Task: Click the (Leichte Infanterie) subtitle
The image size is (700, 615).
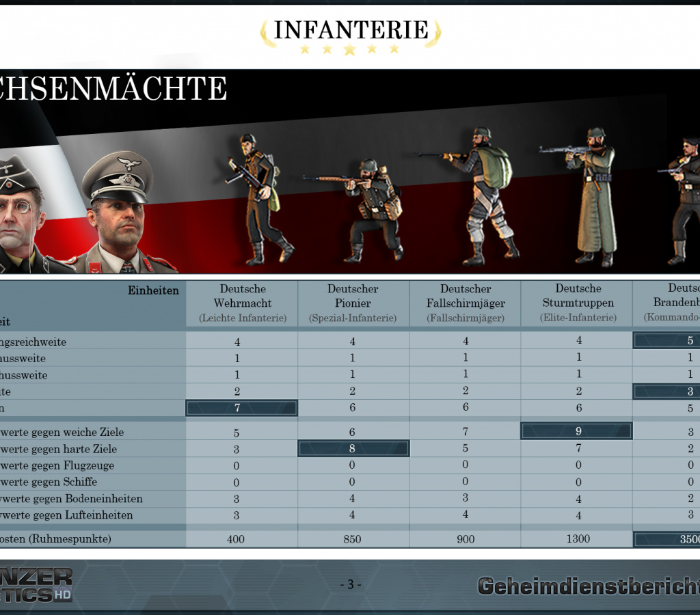Action: (243, 318)
